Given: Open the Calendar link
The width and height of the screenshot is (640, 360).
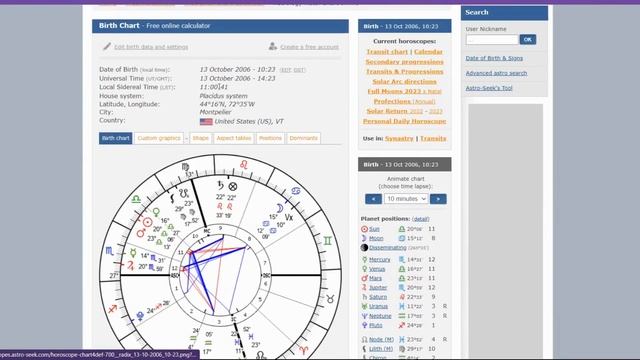Looking at the screenshot, I should (428, 52).
